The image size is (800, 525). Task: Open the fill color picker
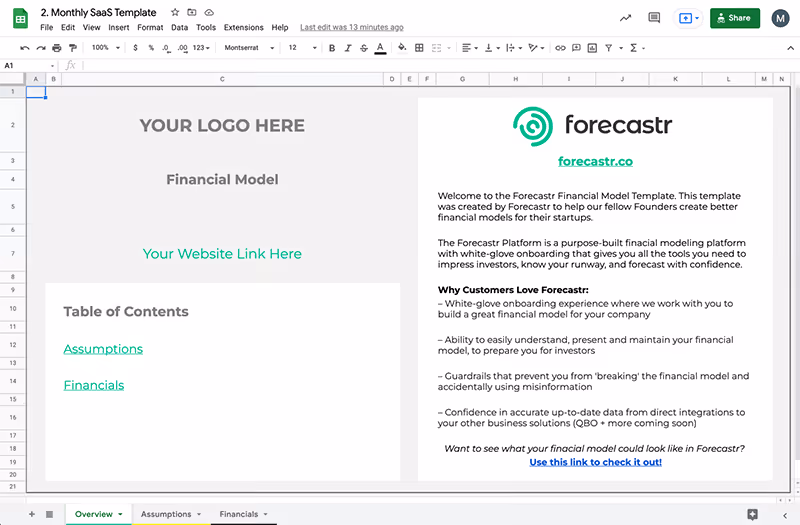pos(402,48)
